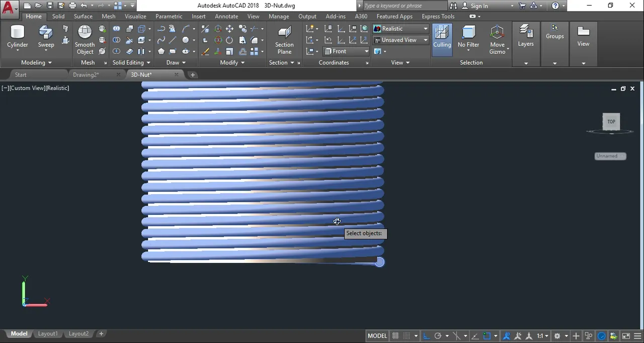Expand the Solid Editing panel
This screenshot has width=644, height=343.
click(x=131, y=62)
